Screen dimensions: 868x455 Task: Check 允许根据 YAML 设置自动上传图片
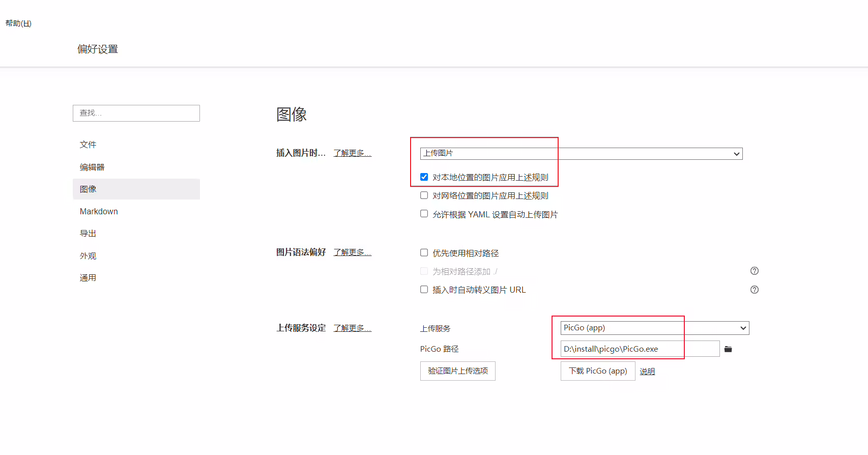pos(424,214)
